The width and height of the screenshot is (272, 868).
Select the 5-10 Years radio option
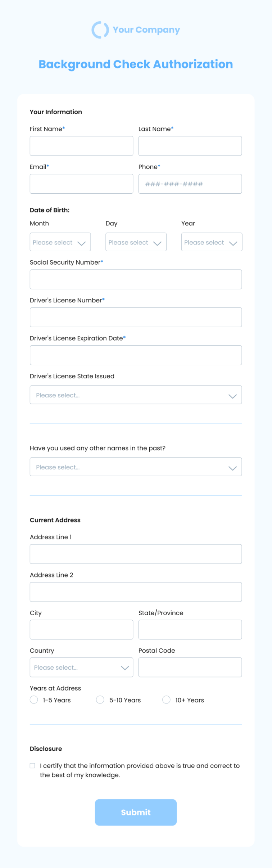point(100,700)
